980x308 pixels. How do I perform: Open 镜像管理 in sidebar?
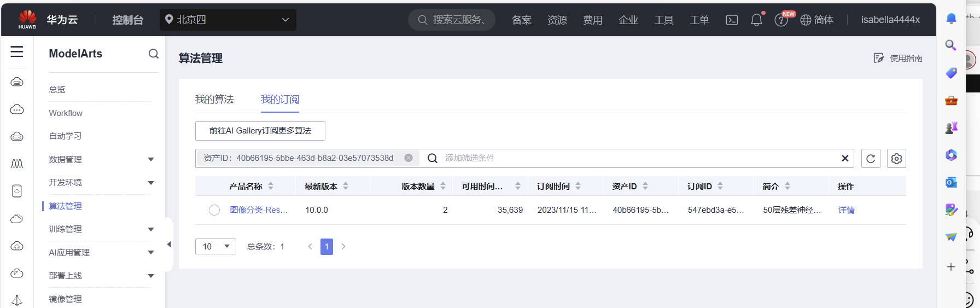[x=65, y=299]
